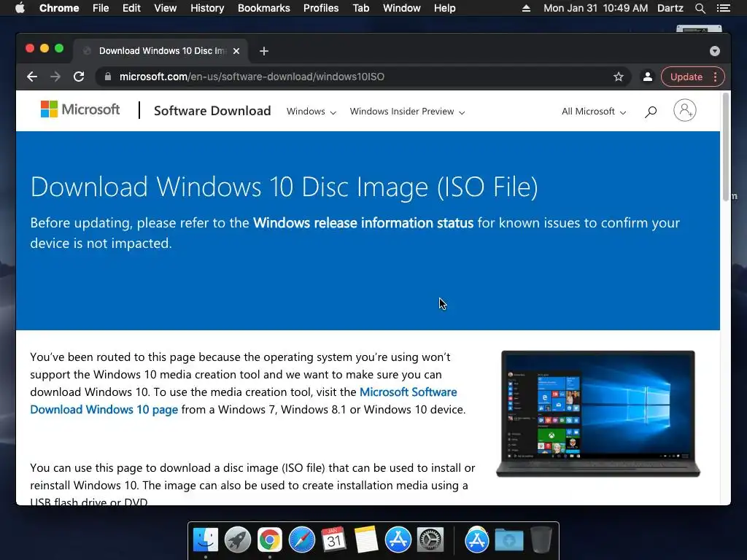Click the address bar URL field
This screenshot has height=560, width=747.
click(362, 77)
